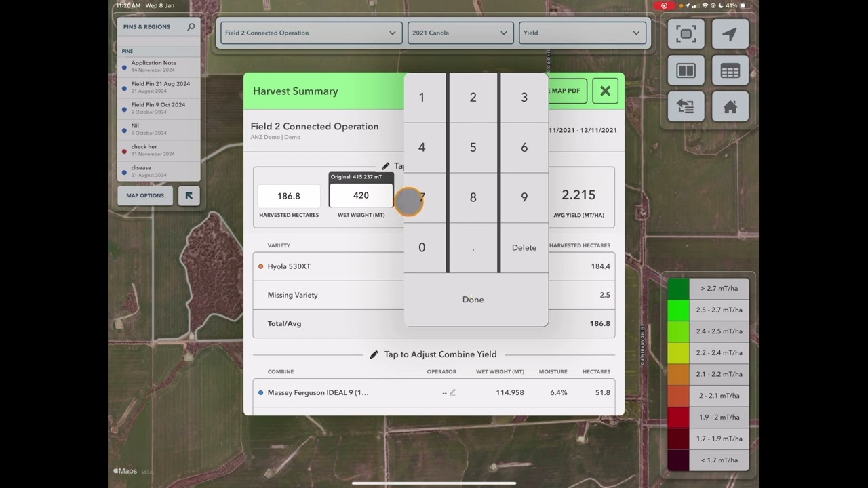This screenshot has height=488, width=868.
Task: Tap keypad number 4
Action: 422,148
